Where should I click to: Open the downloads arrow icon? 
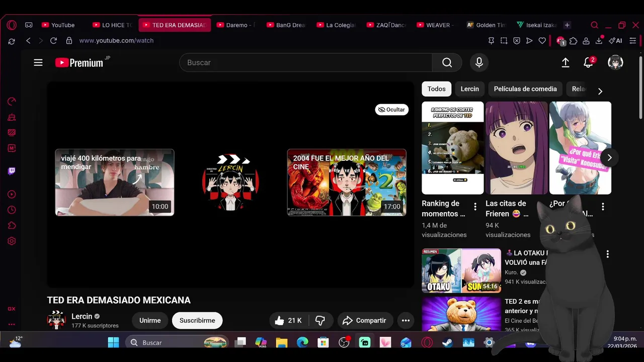pos(599,41)
